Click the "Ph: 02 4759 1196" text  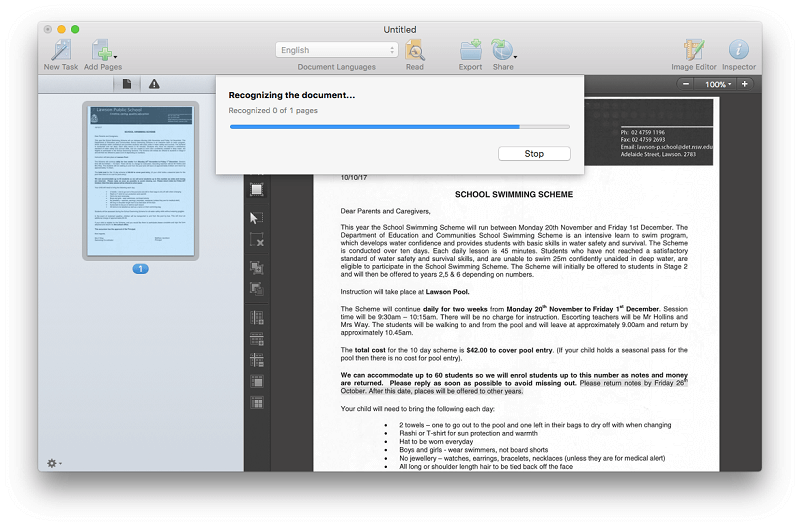click(x=642, y=132)
